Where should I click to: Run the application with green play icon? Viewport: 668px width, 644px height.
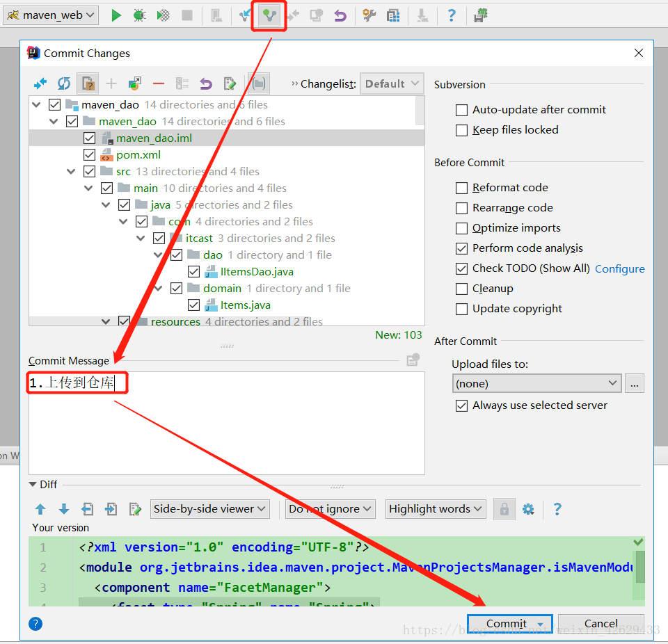[116, 15]
